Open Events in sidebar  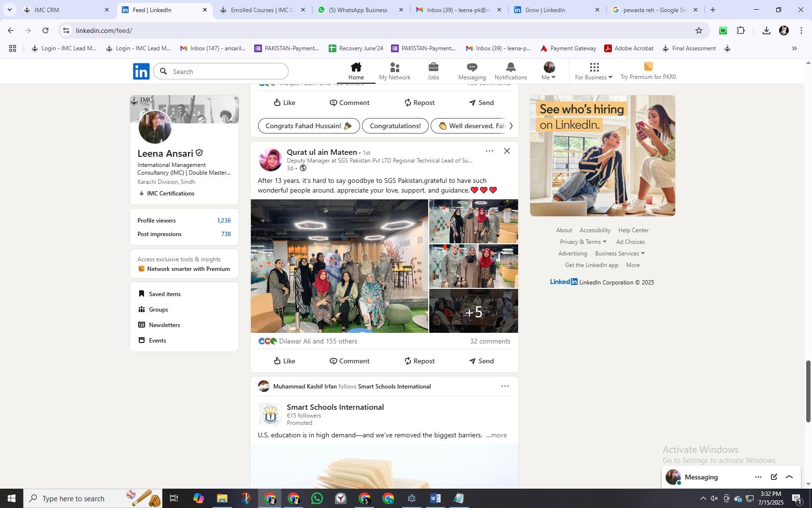click(x=152, y=340)
